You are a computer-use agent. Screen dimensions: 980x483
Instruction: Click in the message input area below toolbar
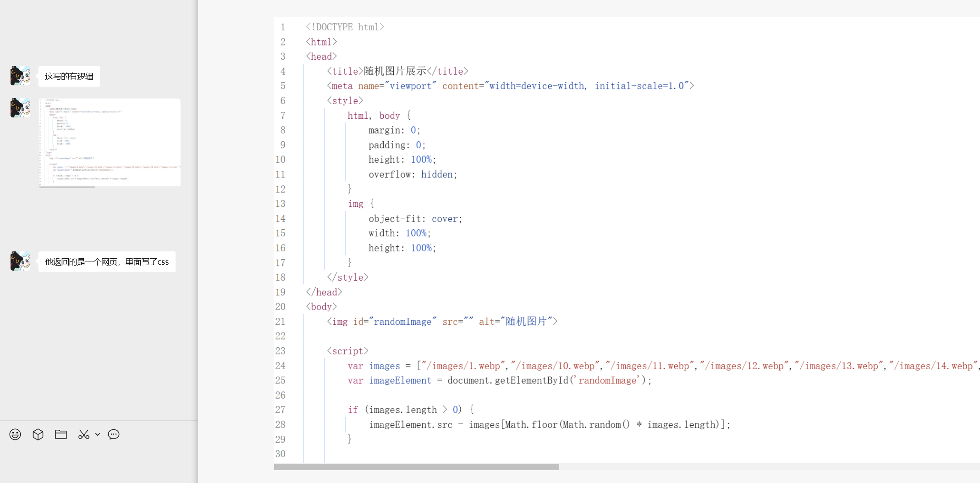(99, 463)
